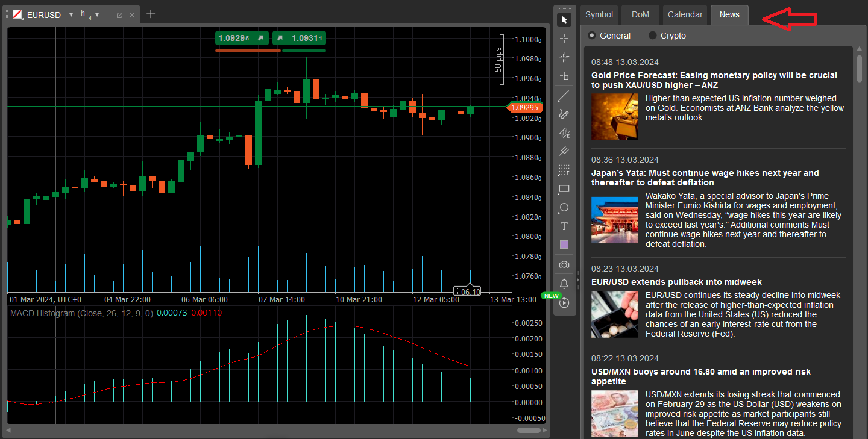The width and height of the screenshot is (868, 439).
Task: Add a new chart tab with plus
Action: click(151, 14)
